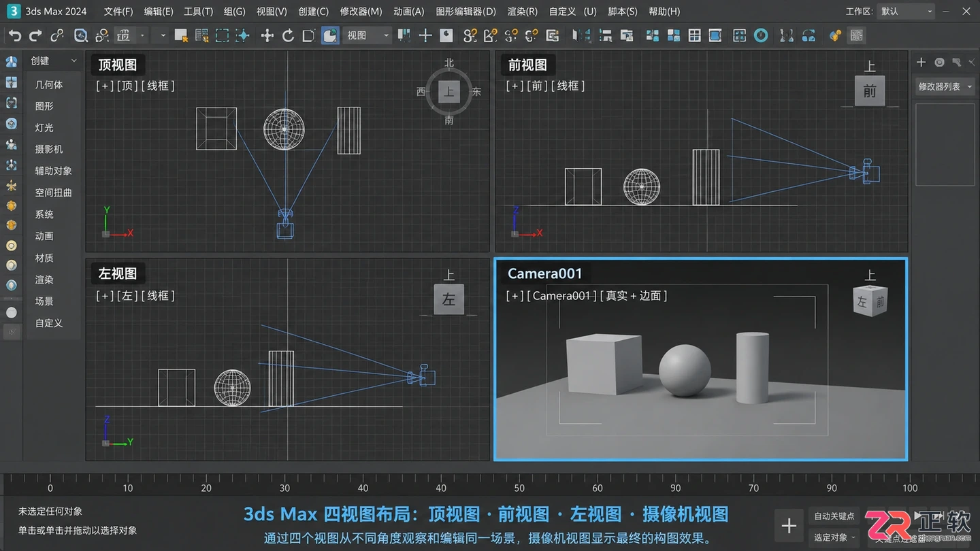Open the 编辑(E) menu
This screenshot has height=551, width=980.
(159, 12)
